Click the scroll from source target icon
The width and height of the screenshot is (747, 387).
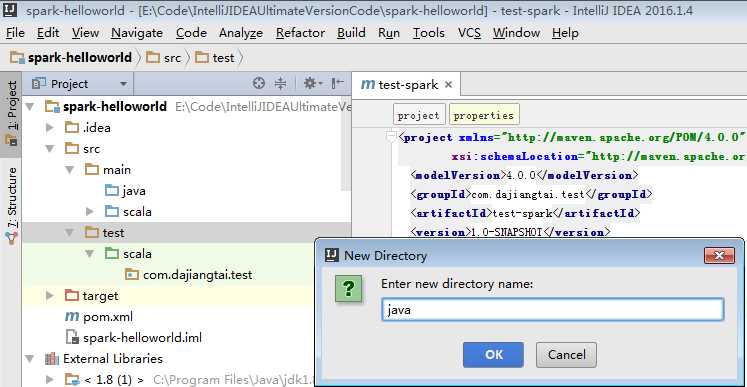click(x=258, y=83)
